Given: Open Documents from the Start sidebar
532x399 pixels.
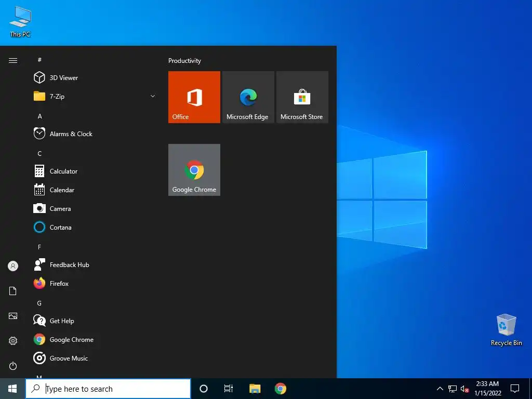Looking at the screenshot, I should [13, 291].
